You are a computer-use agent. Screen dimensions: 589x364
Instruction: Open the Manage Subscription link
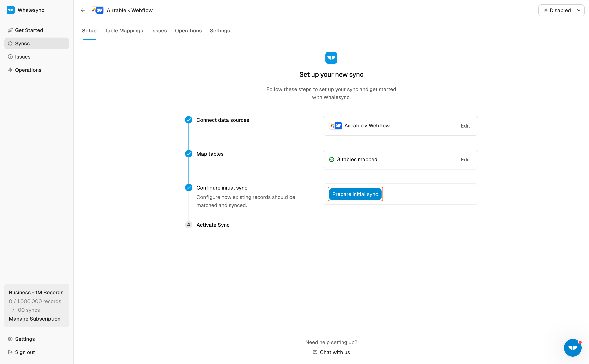coord(35,319)
